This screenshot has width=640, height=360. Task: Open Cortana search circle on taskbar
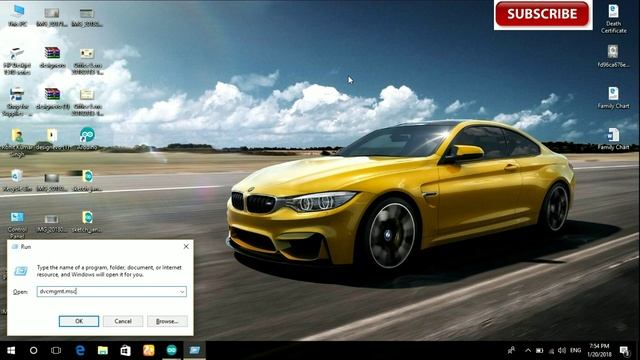(x=33, y=350)
